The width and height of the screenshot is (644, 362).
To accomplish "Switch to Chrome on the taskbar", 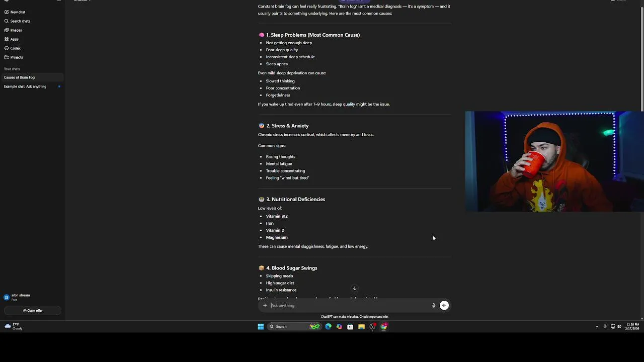I will (x=384, y=326).
